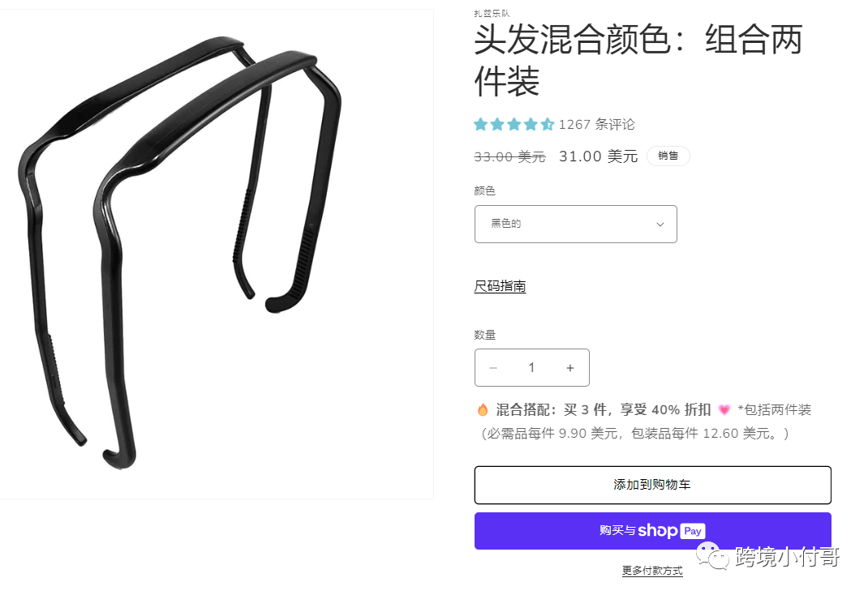Click the 扎荳乐队 brand name text

(x=492, y=13)
